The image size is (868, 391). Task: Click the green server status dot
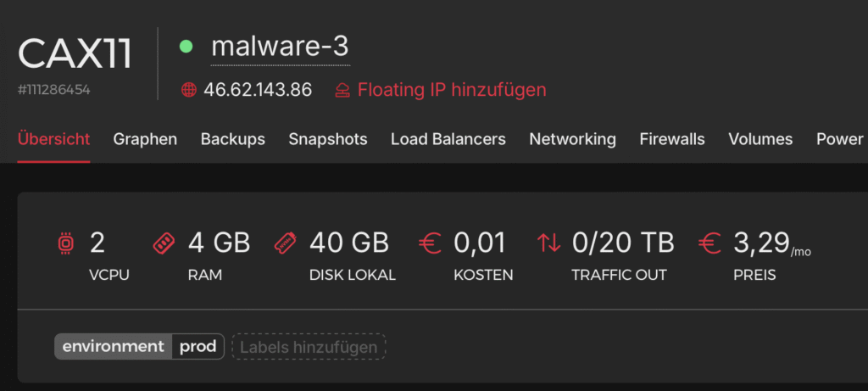pos(186,47)
